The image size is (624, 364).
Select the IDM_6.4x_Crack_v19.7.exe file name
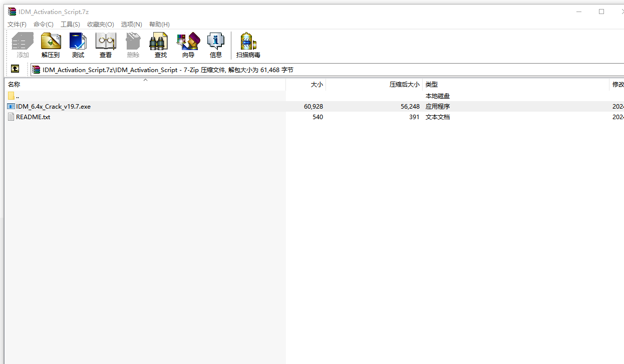click(54, 107)
